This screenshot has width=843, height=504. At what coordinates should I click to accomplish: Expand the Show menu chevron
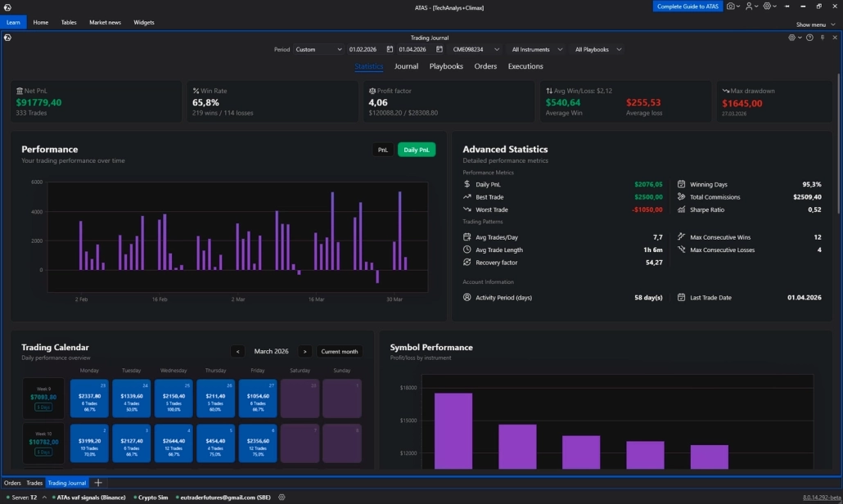tap(833, 25)
